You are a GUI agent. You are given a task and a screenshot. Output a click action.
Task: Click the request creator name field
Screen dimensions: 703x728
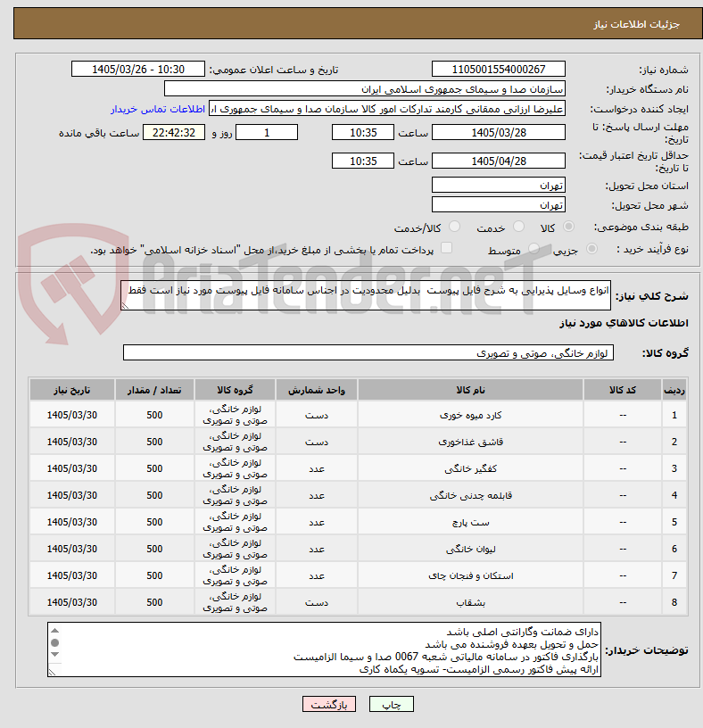pyautogui.click(x=387, y=109)
